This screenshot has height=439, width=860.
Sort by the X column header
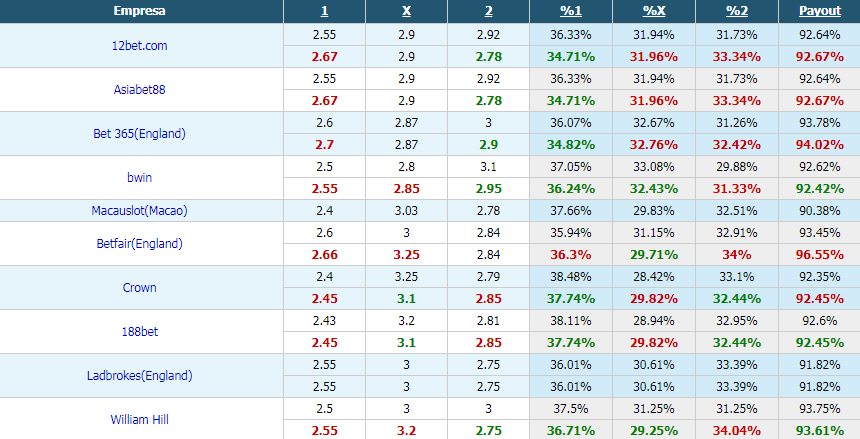(x=406, y=11)
